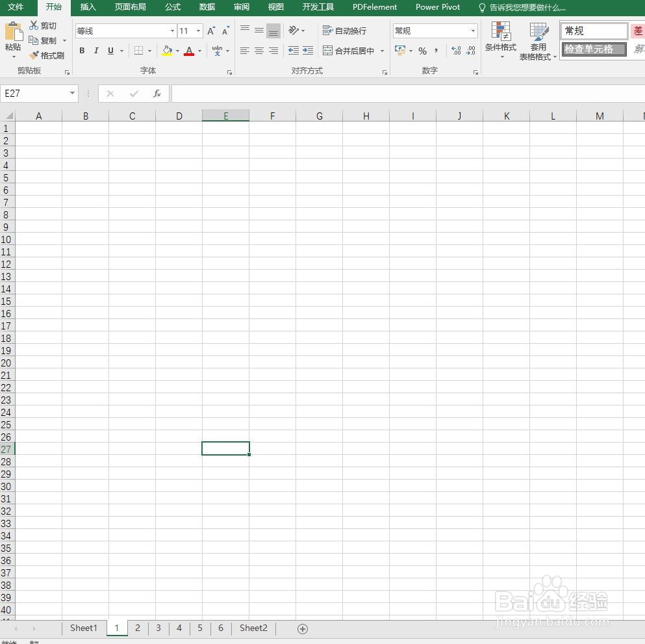Viewport: 645px width, 644px height.
Task: Expand the Name Box dropdown
Action: pyautogui.click(x=72, y=93)
